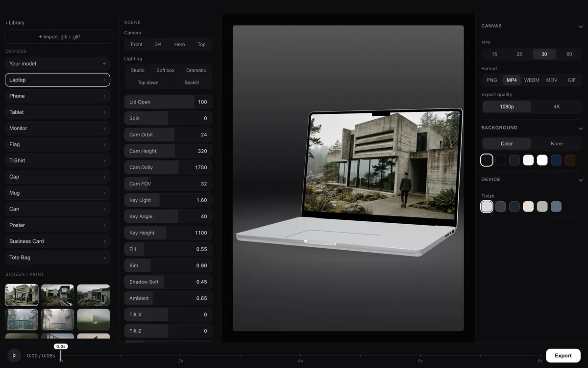This screenshot has height=368, width=588.
Task: Switch camera to Top view
Action: click(x=201, y=45)
